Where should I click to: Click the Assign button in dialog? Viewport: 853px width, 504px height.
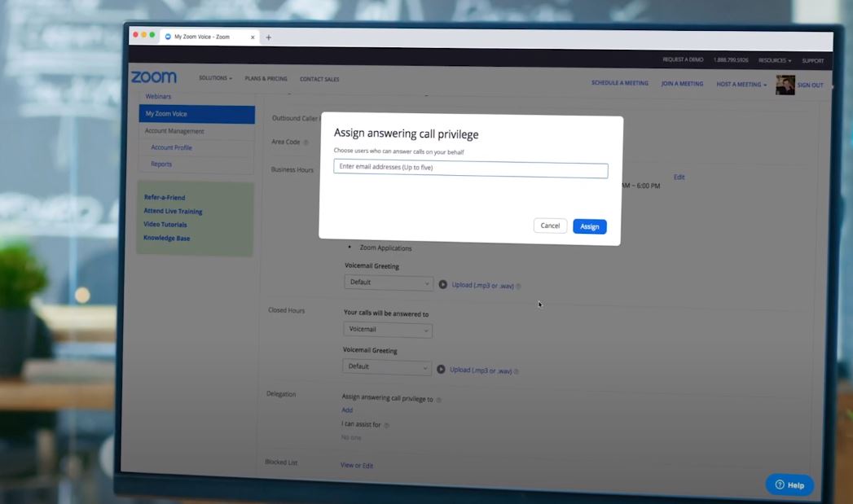click(x=590, y=226)
